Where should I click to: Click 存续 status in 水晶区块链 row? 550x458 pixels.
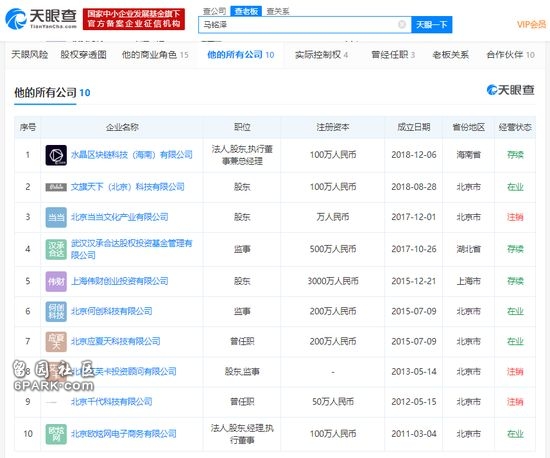(x=515, y=155)
